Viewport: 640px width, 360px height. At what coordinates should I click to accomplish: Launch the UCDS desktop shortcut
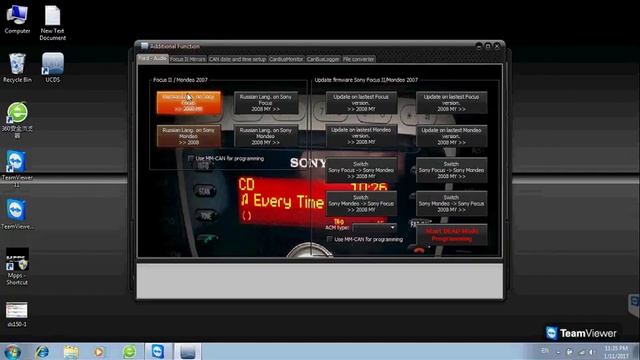tap(53, 68)
